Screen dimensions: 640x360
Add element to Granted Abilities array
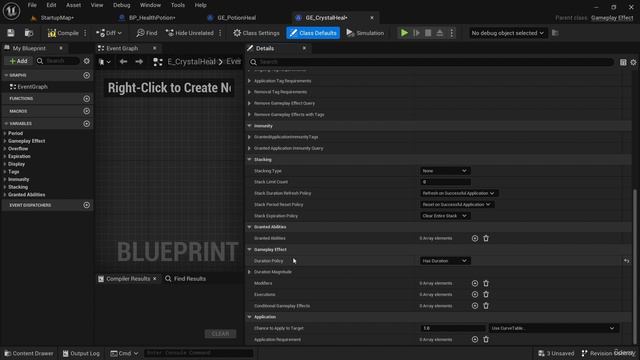(475, 238)
